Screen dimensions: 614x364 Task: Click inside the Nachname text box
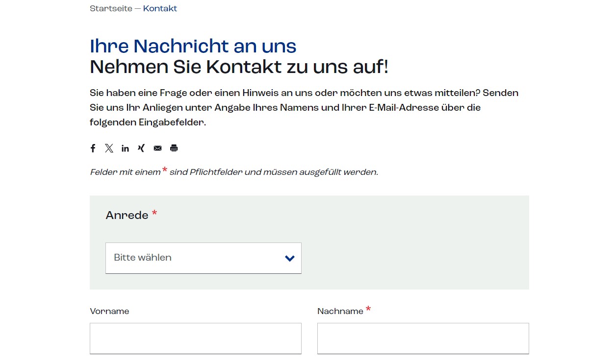(423, 338)
